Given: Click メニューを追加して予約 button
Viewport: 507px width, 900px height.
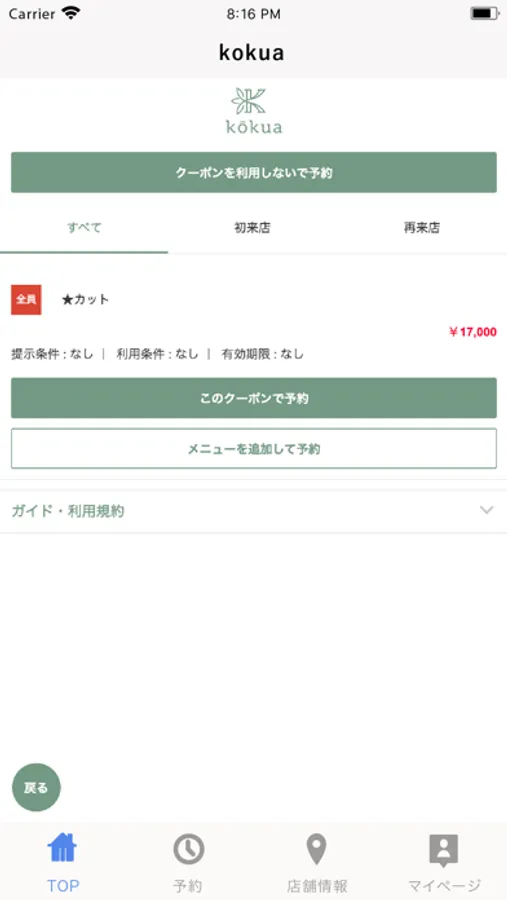Looking at the screenshot, I should point(254,448).
